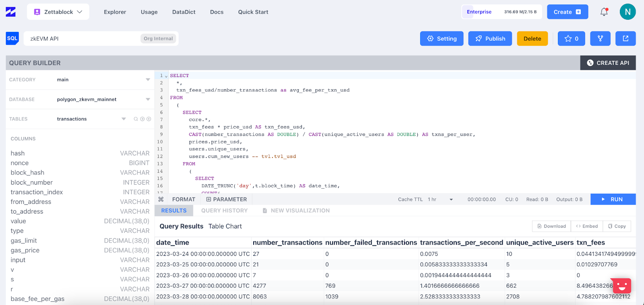
Task: Star the query
Action: point(571,39)
